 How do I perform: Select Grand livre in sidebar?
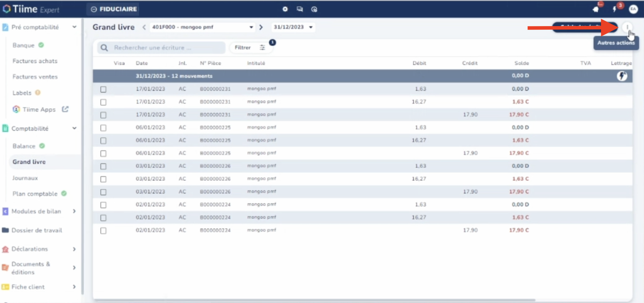29,162
